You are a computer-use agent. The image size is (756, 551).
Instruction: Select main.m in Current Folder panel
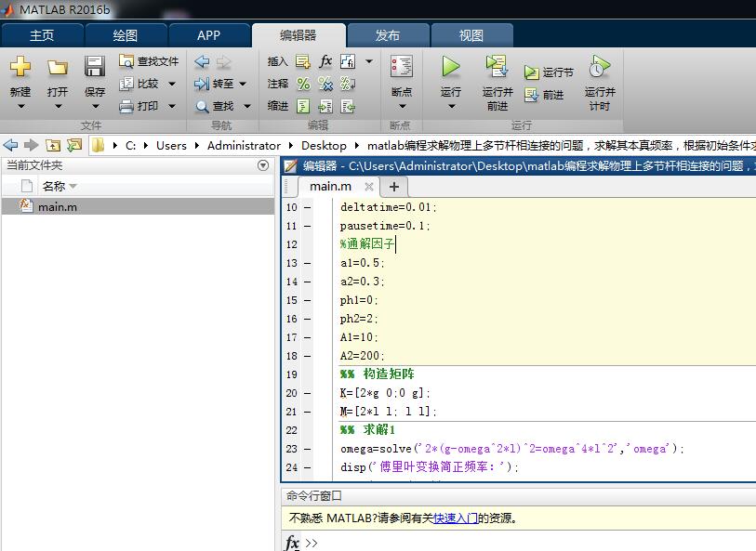coord(139,206)
